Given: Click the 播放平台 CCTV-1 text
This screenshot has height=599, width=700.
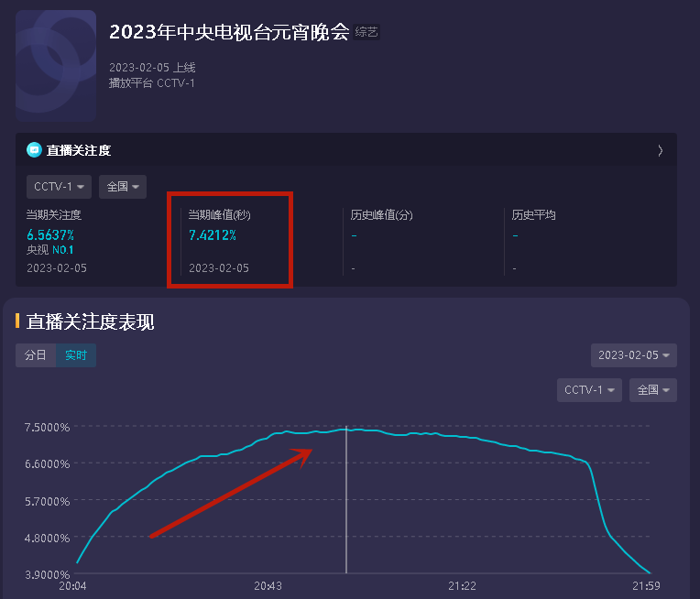Looking at the screenshot, I should click(x=152, y=83).
